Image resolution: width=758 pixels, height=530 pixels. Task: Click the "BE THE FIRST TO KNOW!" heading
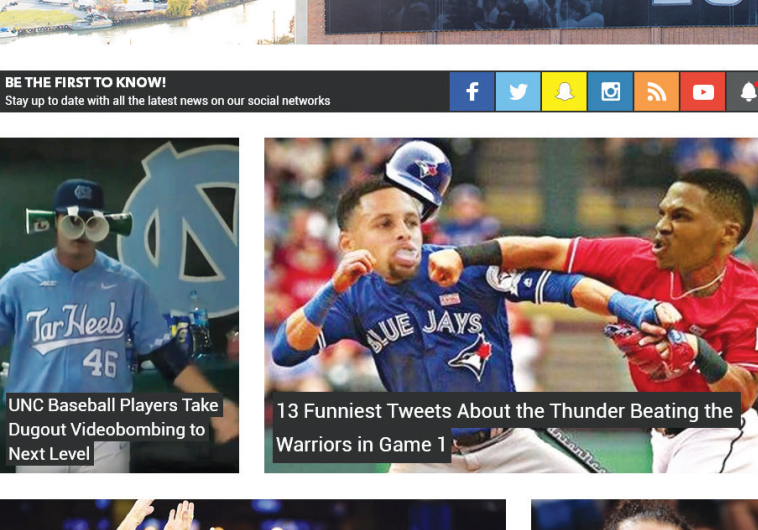click(x=86, y=83)
